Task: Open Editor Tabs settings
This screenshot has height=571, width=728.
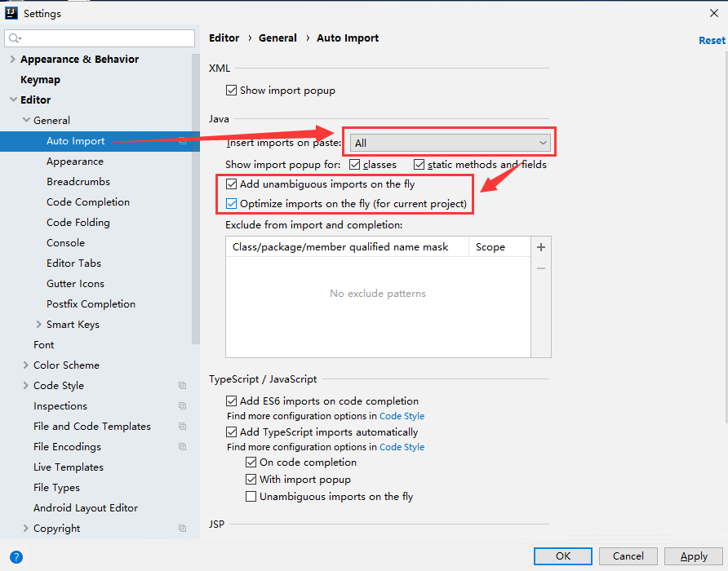Action: click(x=73, y=263)
